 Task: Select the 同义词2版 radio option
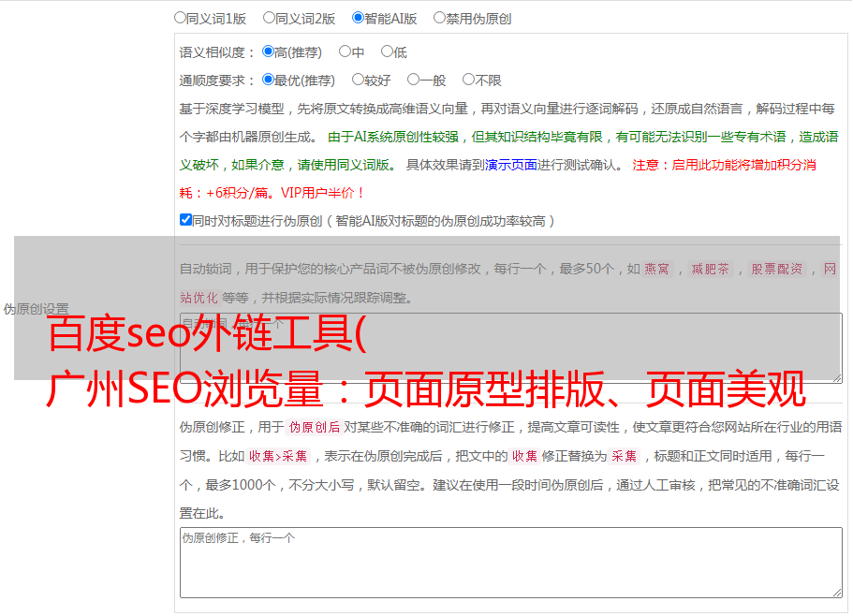click(269, 18)
